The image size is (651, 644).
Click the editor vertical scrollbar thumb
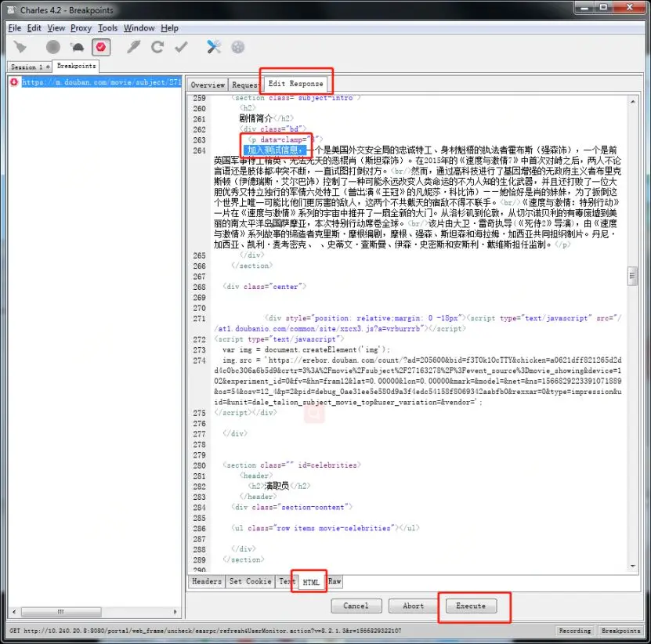point(632,276)
